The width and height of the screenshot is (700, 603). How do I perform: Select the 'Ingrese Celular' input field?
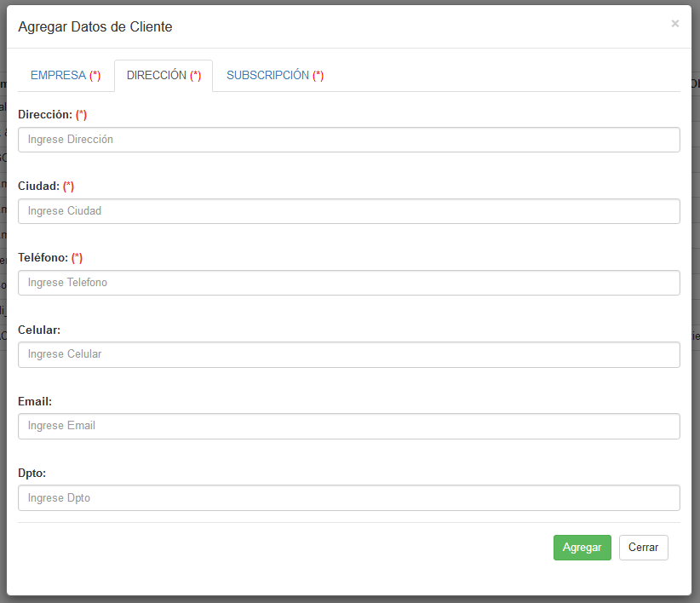(x=348, y=354)
